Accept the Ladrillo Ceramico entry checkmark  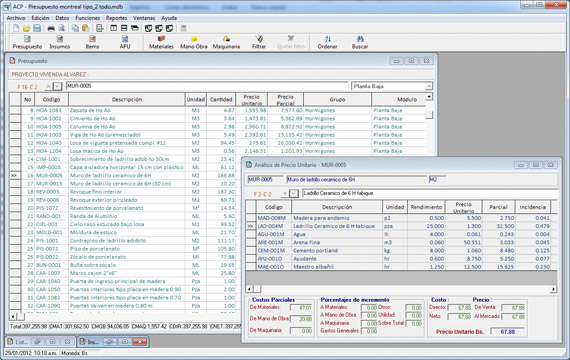[294, 193]
